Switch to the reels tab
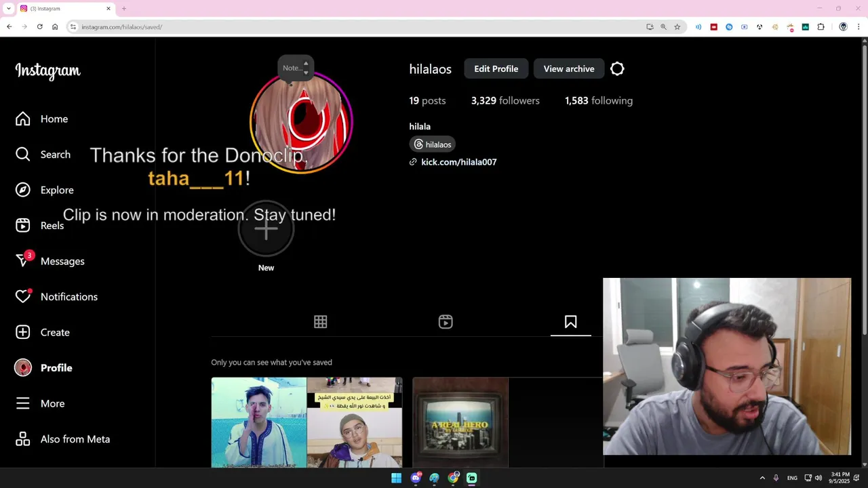This screenshot has width=868, height=488. tap(446, 322)
